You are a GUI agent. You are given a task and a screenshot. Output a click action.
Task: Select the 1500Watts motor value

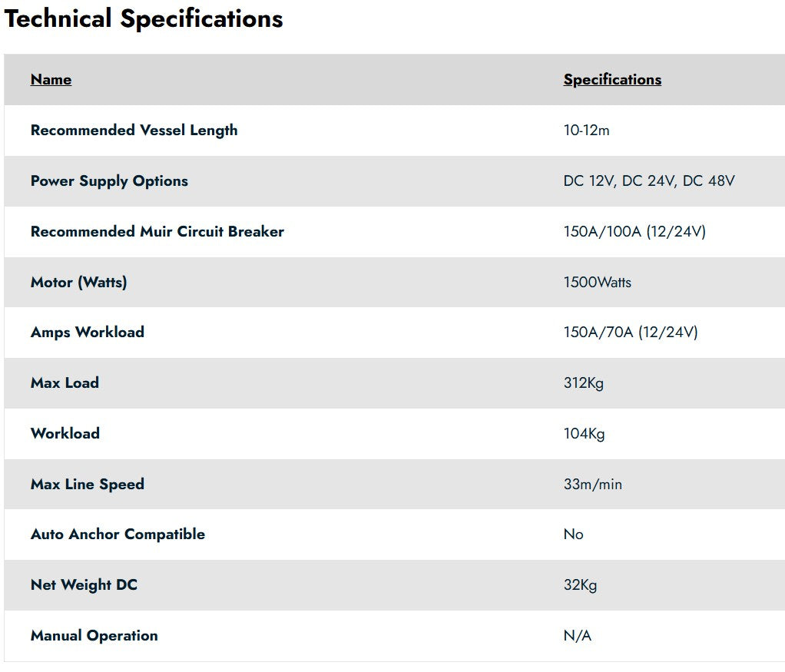(597, 283)
